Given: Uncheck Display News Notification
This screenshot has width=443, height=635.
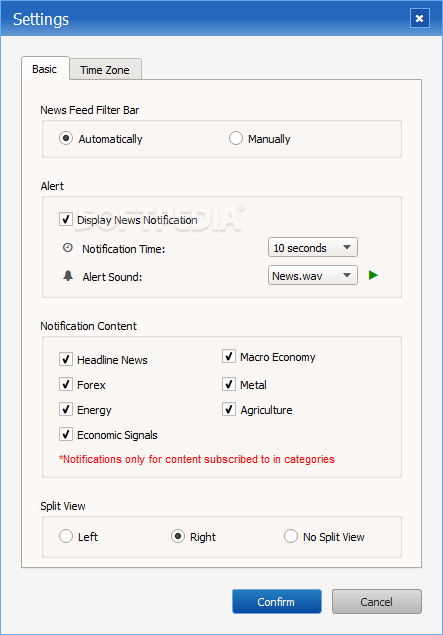Looking at the screenshot, I should (66, 219).
